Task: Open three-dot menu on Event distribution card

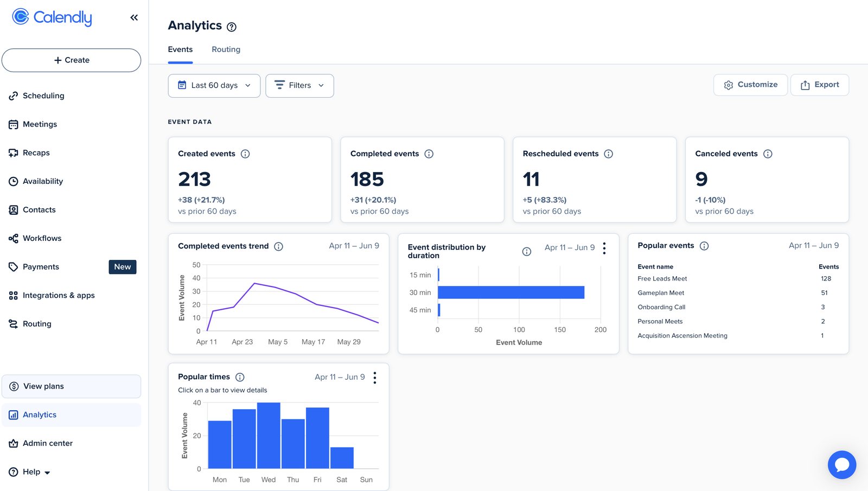Action: coord(604,248)
